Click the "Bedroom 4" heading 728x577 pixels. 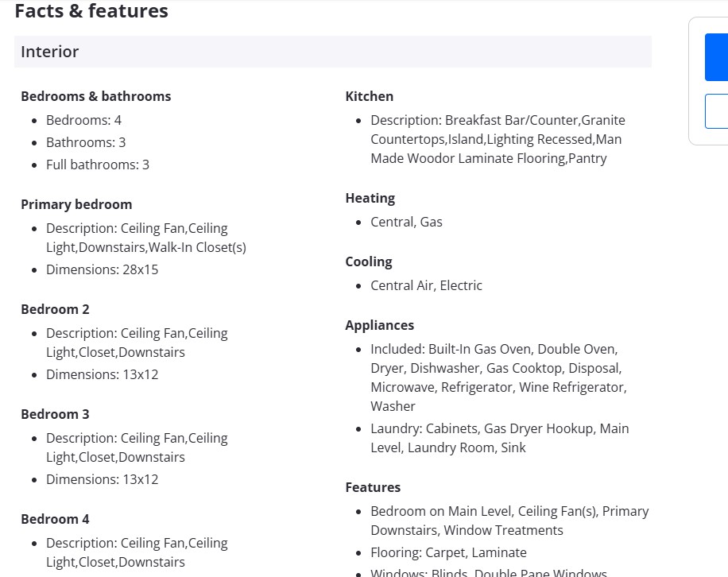pyautogui.click(x=55, y=519)
